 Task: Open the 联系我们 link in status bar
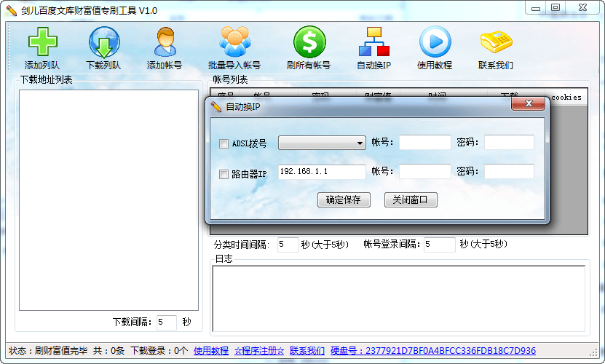(x=307, y=350)
